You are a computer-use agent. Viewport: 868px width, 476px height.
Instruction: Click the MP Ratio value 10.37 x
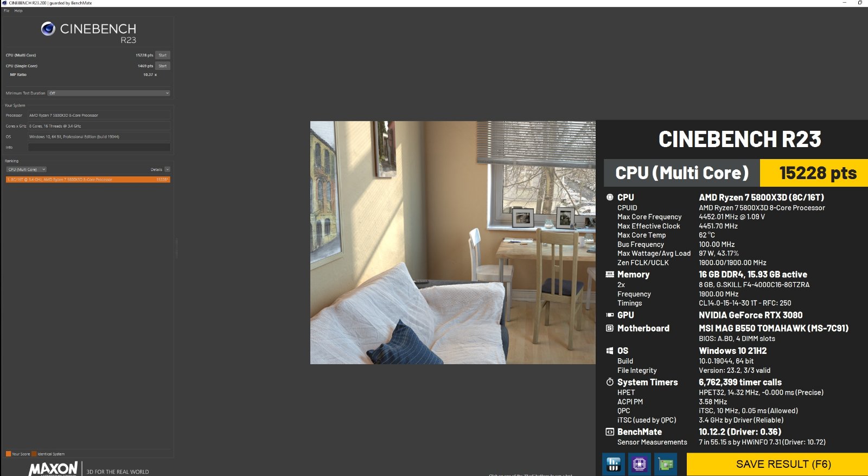pyautogui.click(x=150, y=75)
